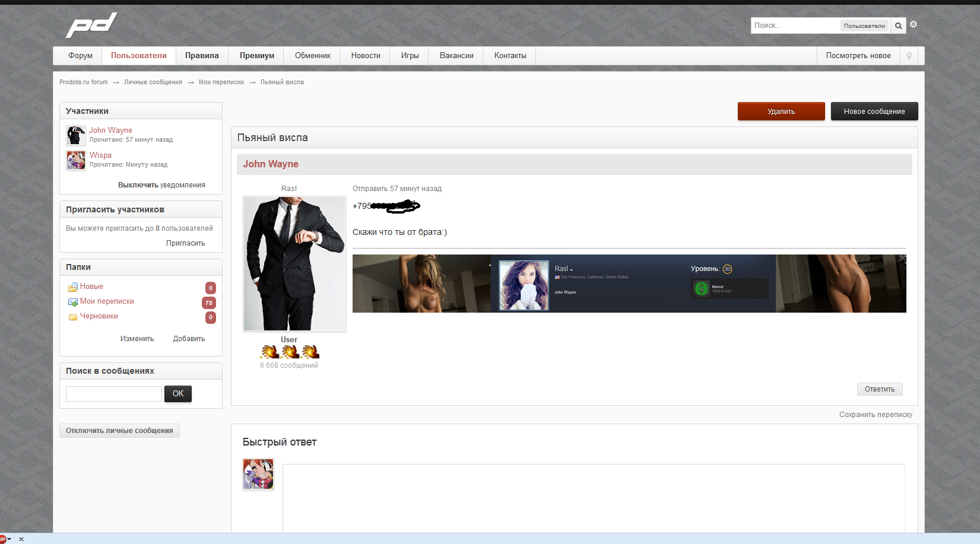Image resolution: width=980 pixels, height=544 pixels.
Task: Click Посмотреть новое in the navigation bar
Action: [858, 56]
